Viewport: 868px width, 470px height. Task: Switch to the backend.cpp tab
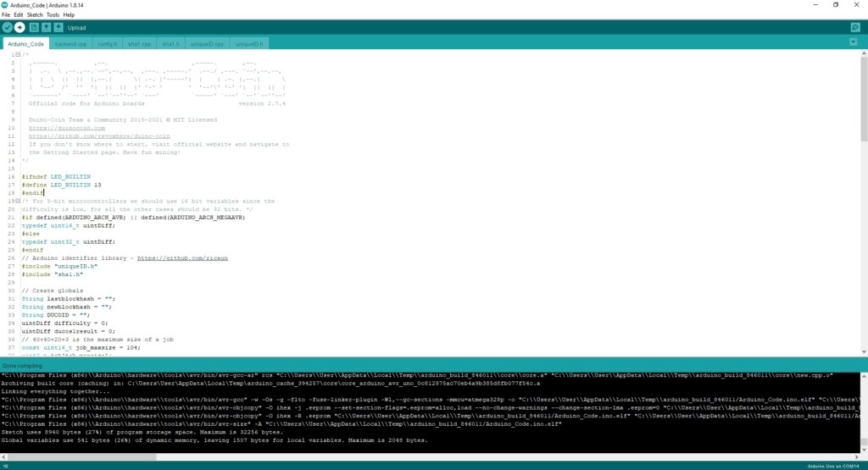click(71, 44)
